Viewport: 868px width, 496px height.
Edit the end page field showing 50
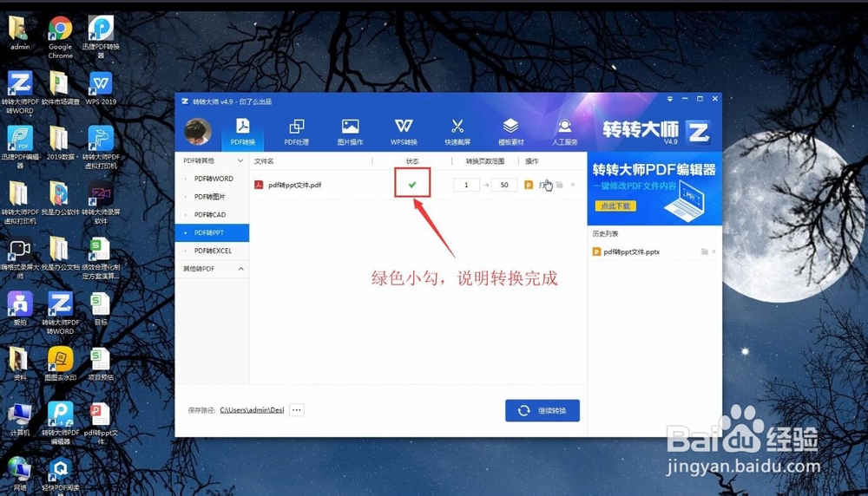click(504, 185)
